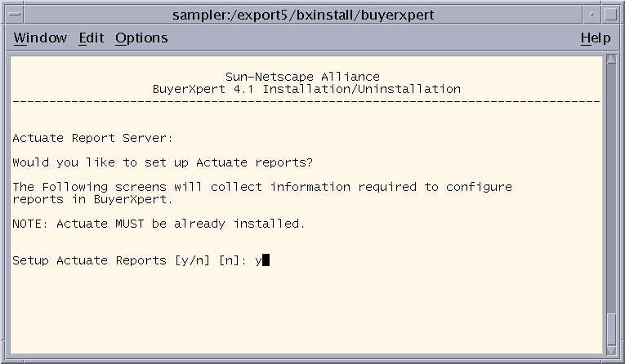Click the maximize button in title bar

(x=610, y=15)
